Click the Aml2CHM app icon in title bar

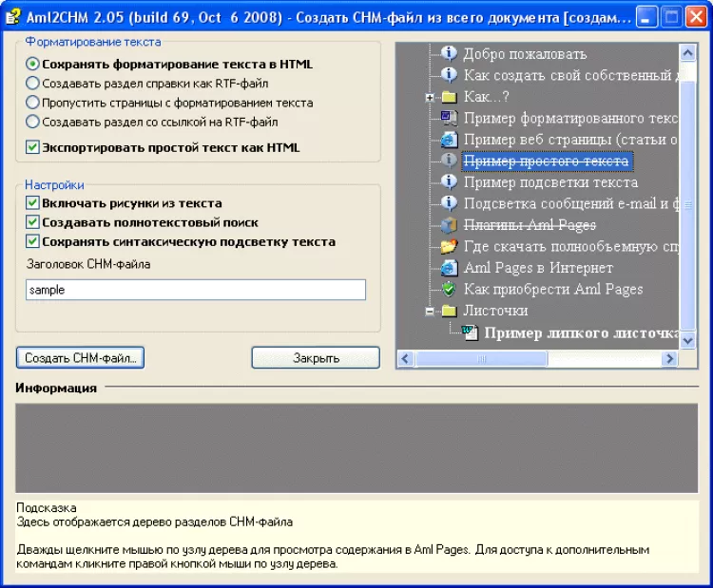coord(13,17)
